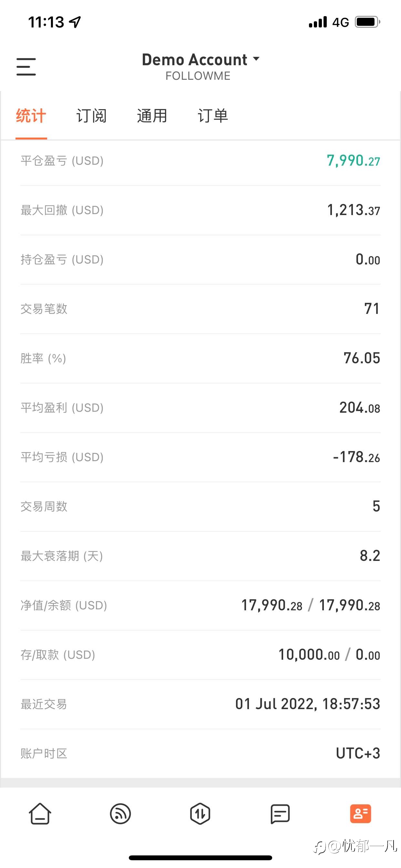Select the orange account card icon
The image size is (401, 868).
361,814
